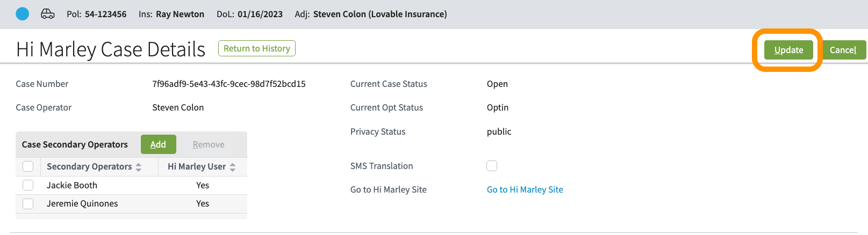This screenshot has height=235, width=868.
Task: Check the Jackie Booth row checkbox
Action: pos(28,185)
